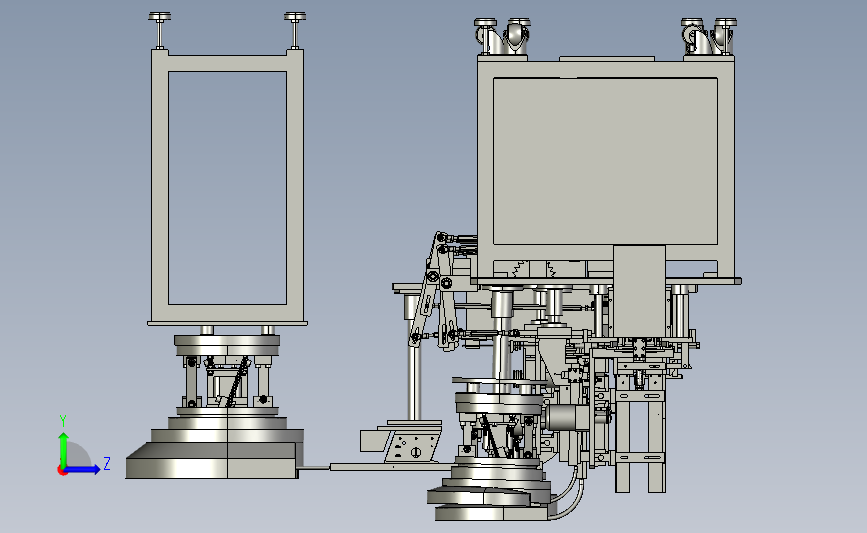Select the ladder-like support stand under the right assembly

coord(640,435)
